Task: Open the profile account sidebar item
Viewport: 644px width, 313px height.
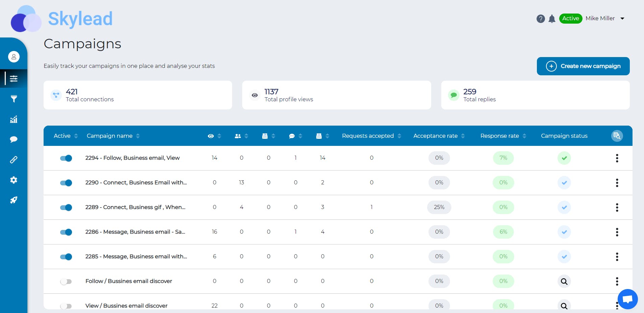Action: click(14, 57)
